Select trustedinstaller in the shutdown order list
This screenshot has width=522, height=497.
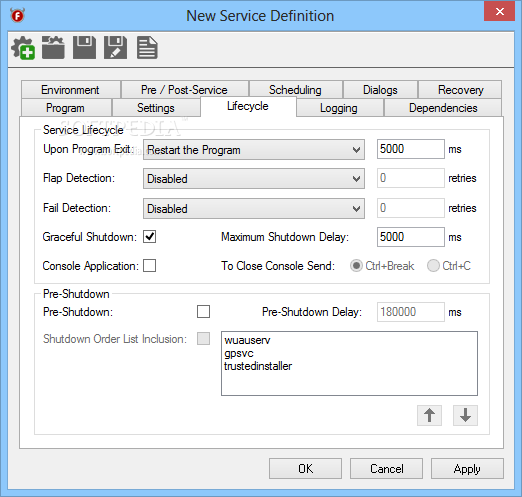click(258, 366)
